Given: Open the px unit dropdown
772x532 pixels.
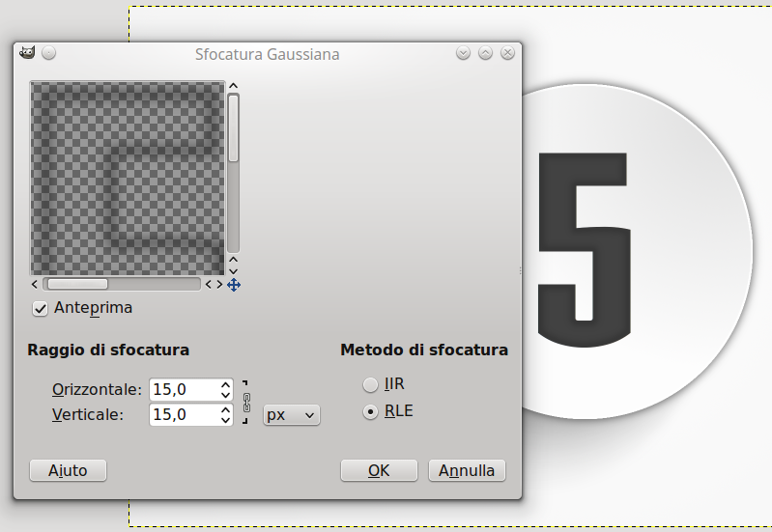Looking at the screenshot, I should coord(292,415).
